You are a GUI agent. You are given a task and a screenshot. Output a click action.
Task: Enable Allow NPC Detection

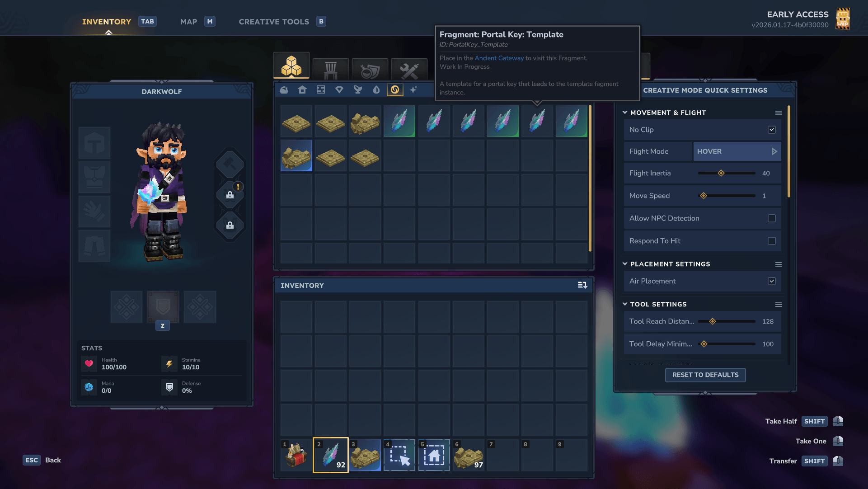(x=772, y=218)
